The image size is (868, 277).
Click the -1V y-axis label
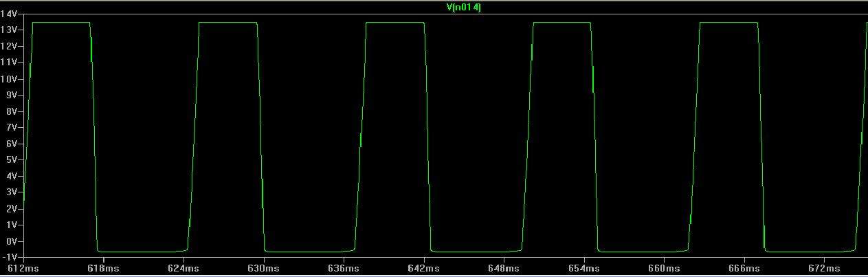click(x=10, y=258)
